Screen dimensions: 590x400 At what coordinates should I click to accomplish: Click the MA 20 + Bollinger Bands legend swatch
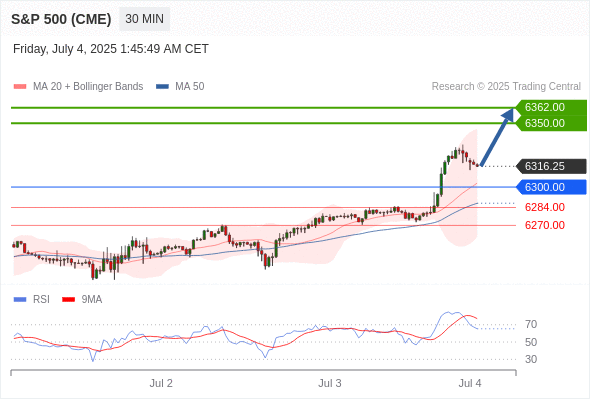[x=20, y=87]
